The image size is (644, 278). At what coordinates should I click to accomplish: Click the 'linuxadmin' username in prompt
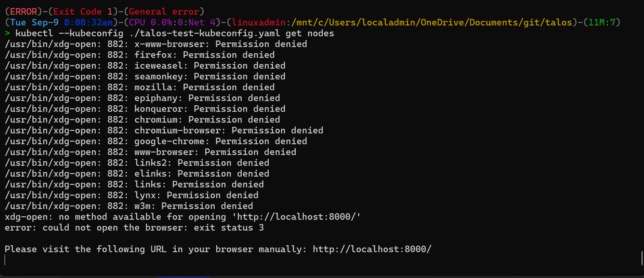click(258, 22)
